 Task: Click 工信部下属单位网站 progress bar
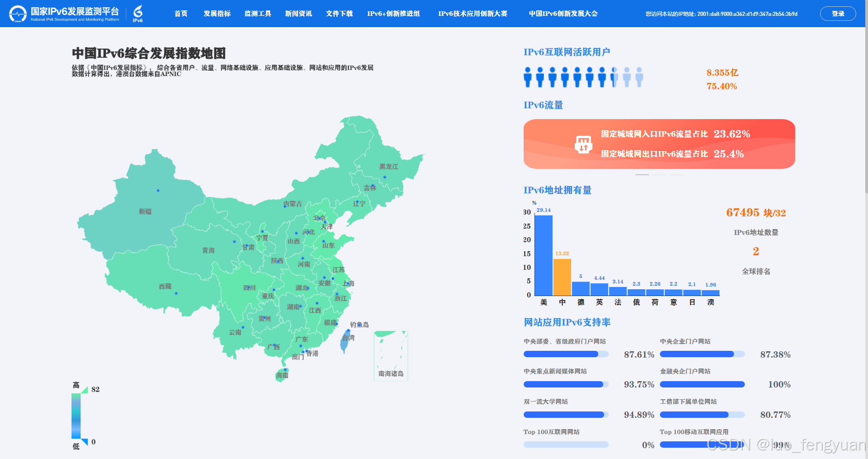[x=702, y=415]
